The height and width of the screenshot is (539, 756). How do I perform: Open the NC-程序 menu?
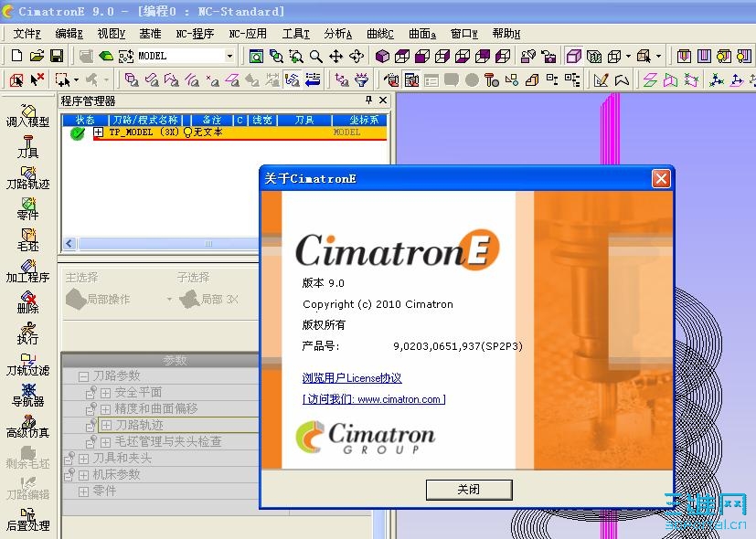pyautogui.click(x=195, y=34)
